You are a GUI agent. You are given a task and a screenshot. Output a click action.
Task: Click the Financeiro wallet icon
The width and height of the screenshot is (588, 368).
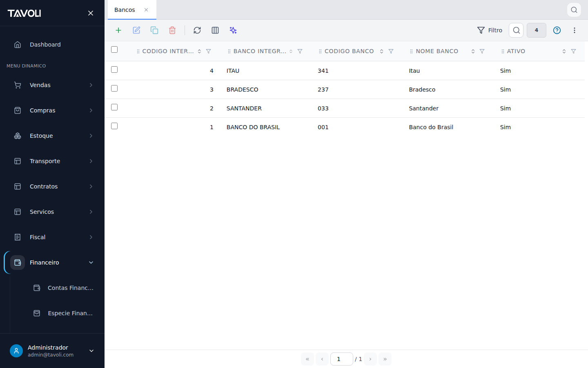tap(18, 263)
